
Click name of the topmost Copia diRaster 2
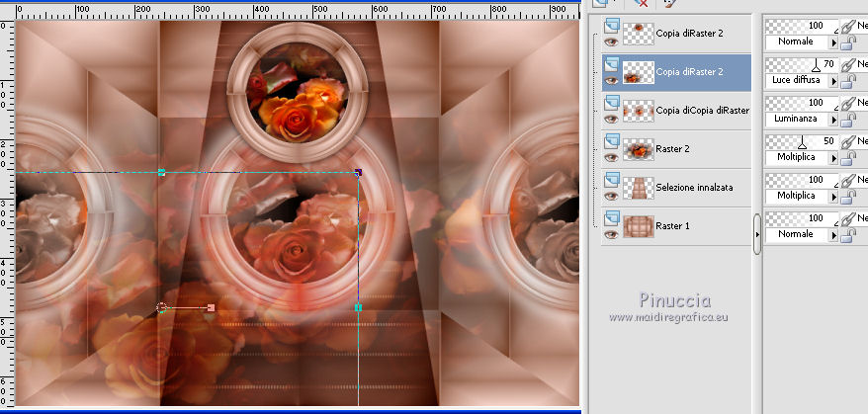tap(689, 34)
